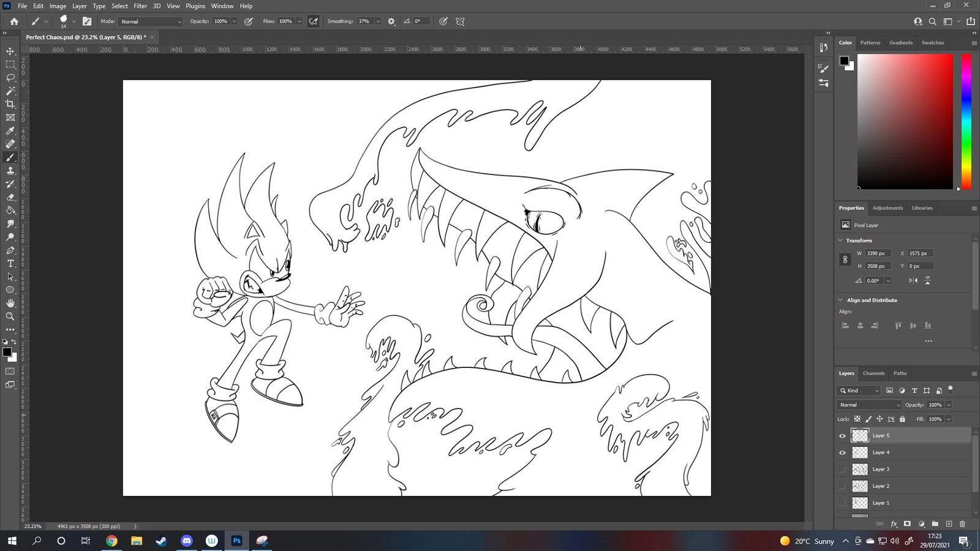Viewport: 980px width, 551px height.
Task: Open layer blend mode Normal dropdown
Action: [869, 405]
